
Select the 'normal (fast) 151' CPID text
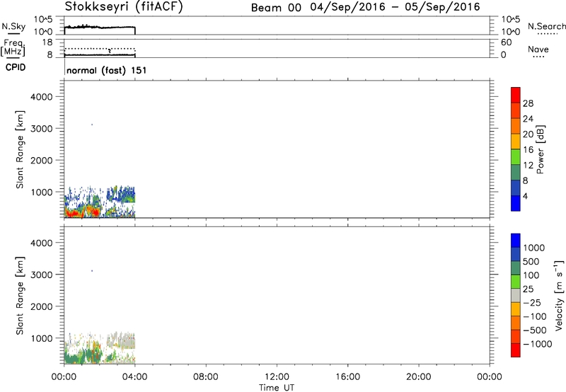[x=107, y=70]
